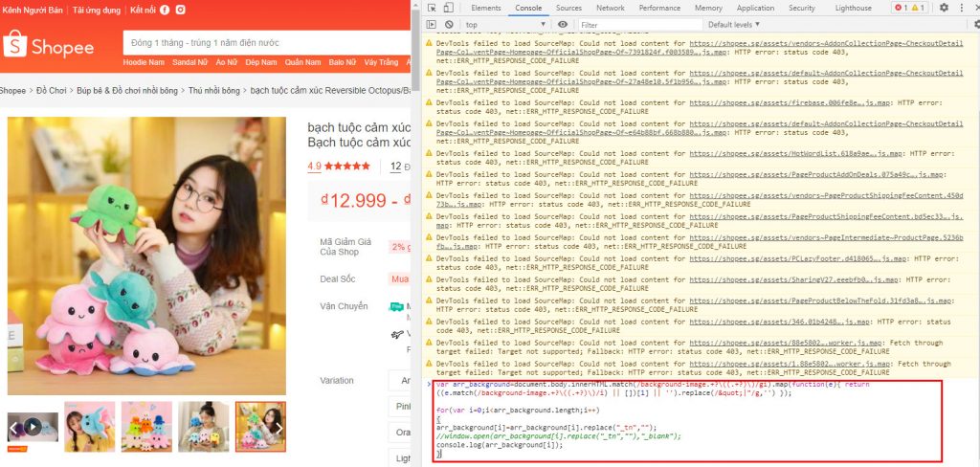Show the console sidebar icon

pos(432,24)
